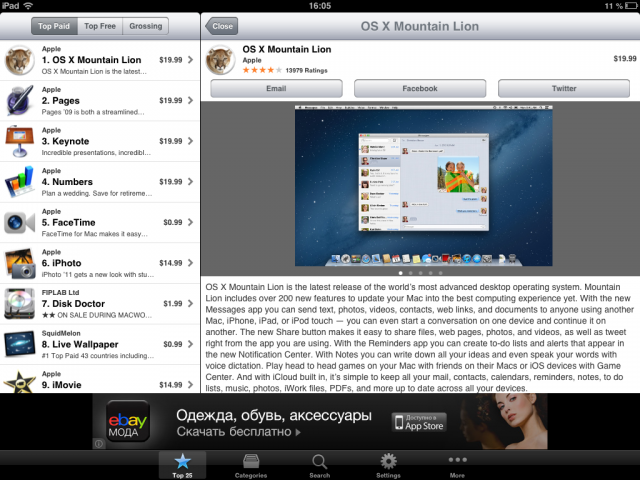Select '5. FaceTime' title
Screen dimensions: 640x480
[x=69, y=222]
